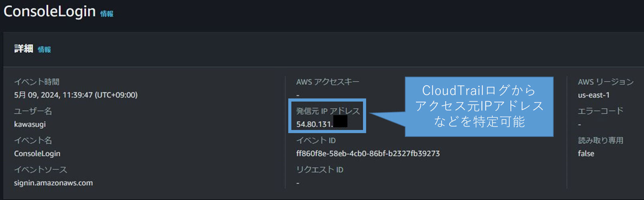Click the エラーコード label
Viewport: 644px width, 200px height.
[600, 111]
